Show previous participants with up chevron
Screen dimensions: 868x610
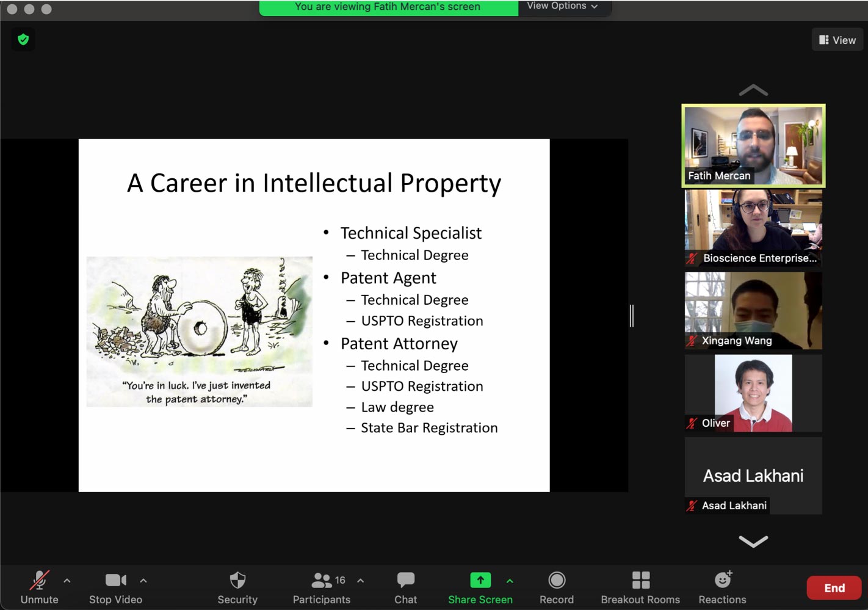[753, 90]
